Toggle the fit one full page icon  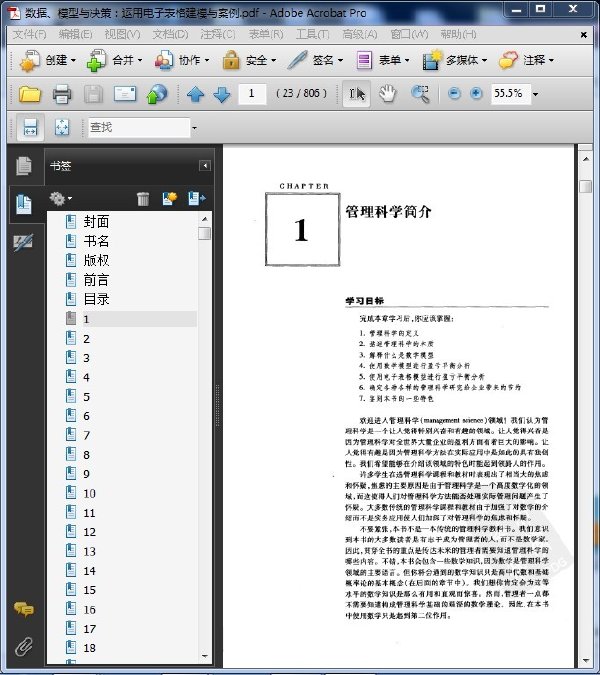point(62,127)
